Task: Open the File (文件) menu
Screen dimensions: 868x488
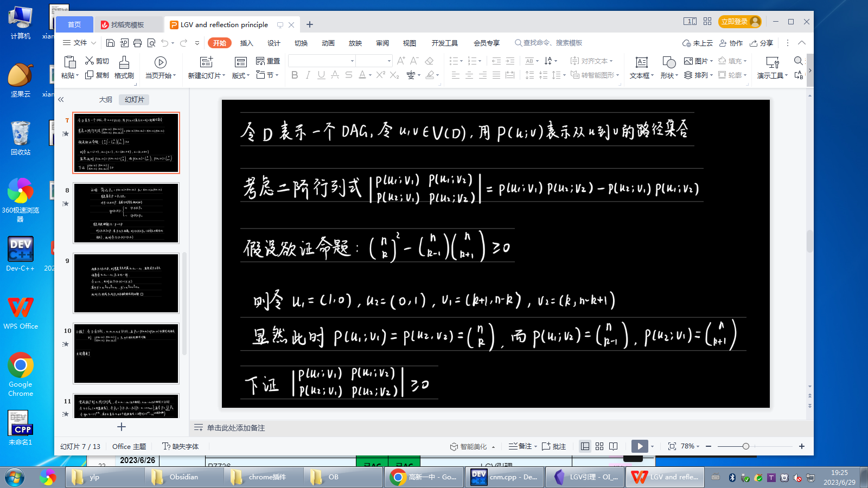Action: tap(80, 43)
